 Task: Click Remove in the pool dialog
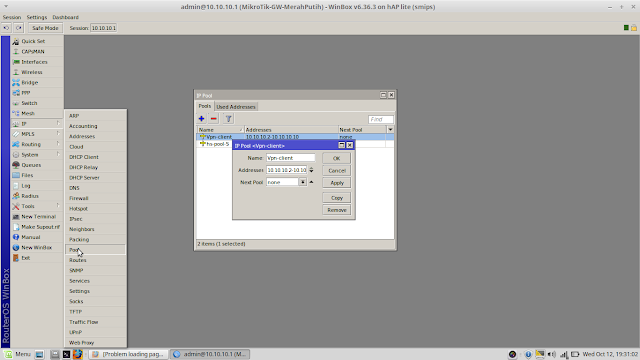tap(336, 210)
